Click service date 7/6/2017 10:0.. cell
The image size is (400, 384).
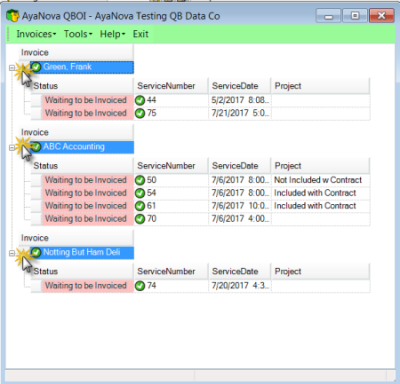(240, 206)
